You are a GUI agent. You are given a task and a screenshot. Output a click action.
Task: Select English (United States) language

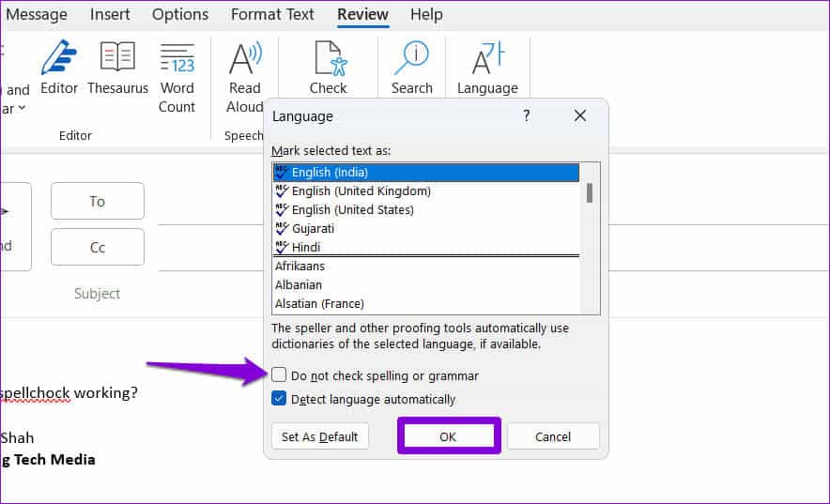[426, 210]
